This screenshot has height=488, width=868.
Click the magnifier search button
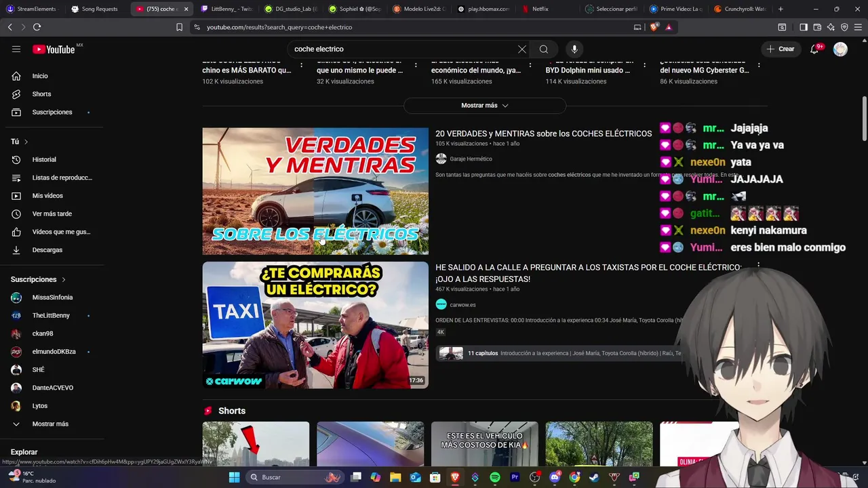tap(544, 49)
